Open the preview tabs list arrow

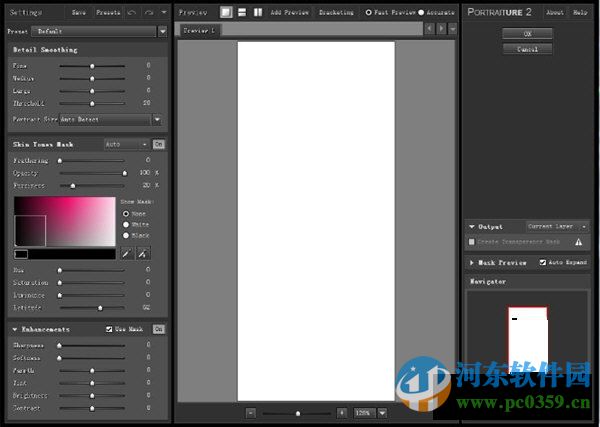pos(453,29)
